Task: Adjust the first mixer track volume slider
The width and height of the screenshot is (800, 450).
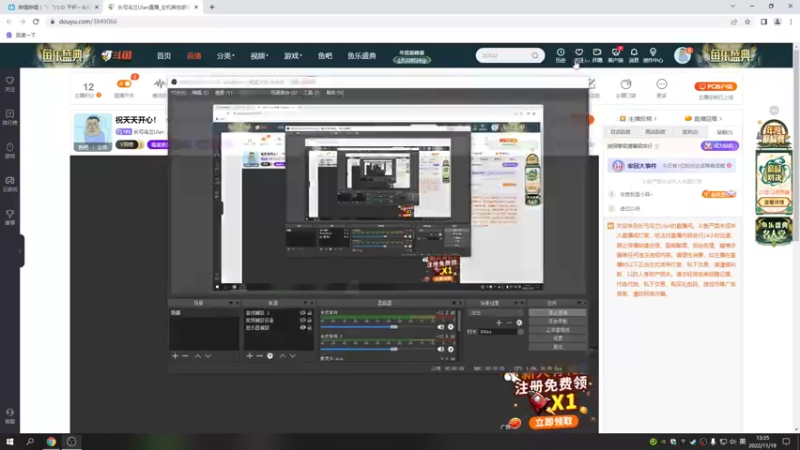Action: click(x=378, y=327)
